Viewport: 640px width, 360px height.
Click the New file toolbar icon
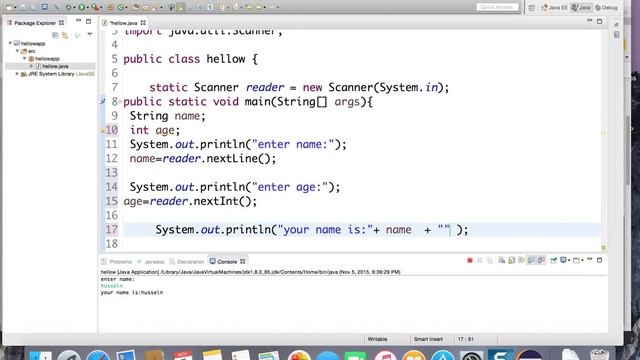click(x=9, y=7)
